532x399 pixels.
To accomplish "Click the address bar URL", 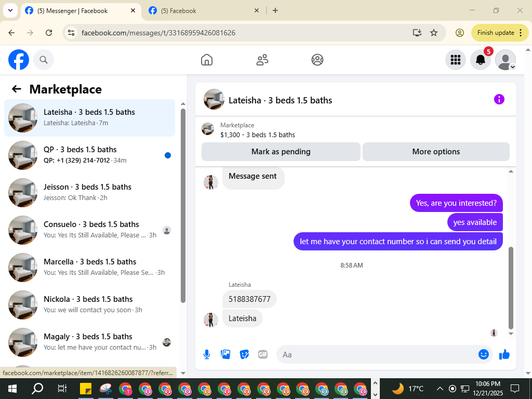I will click(158, 33).
